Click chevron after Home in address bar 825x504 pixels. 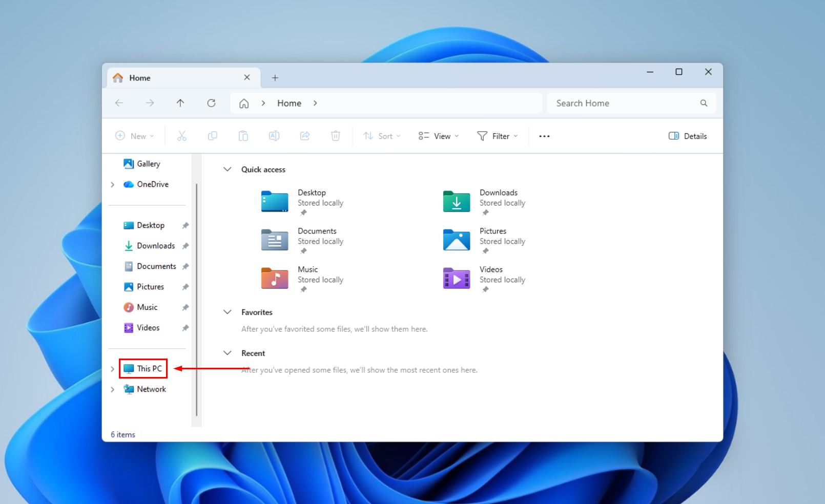tap(315, 103)
